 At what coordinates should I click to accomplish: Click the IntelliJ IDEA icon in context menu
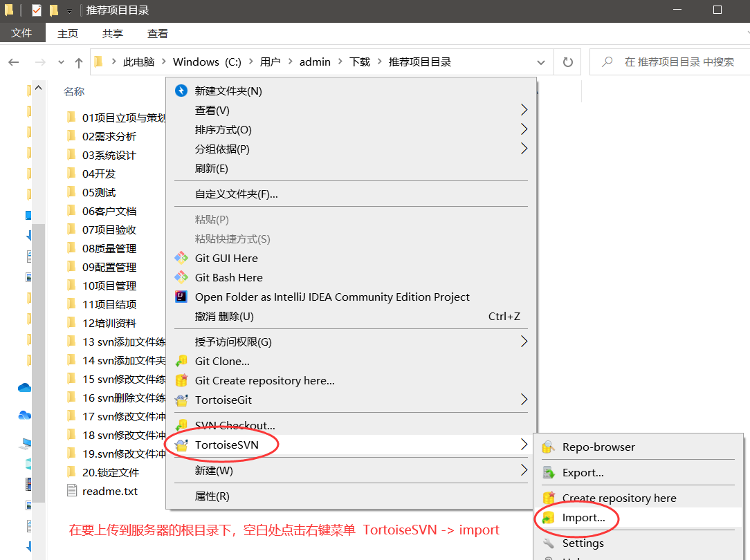click(181, 297)
